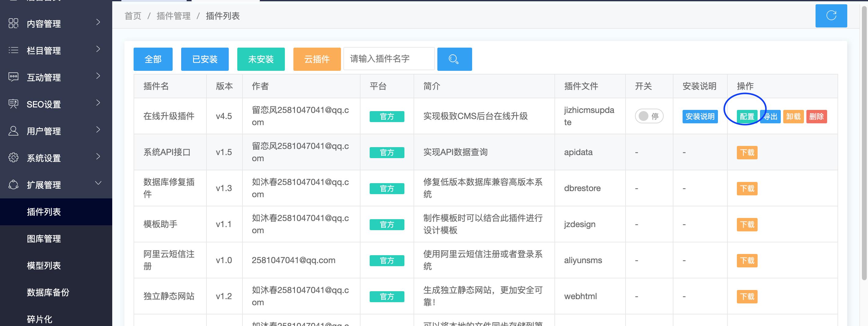Screen dimensions: 868x326
Task: Click the 系统设置 gear icon
Action: [x=13, y=158]
